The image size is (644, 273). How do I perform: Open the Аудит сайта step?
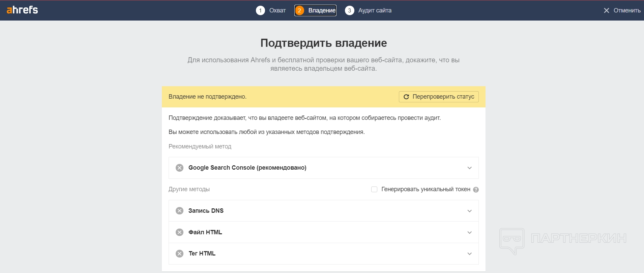point(375,10)
